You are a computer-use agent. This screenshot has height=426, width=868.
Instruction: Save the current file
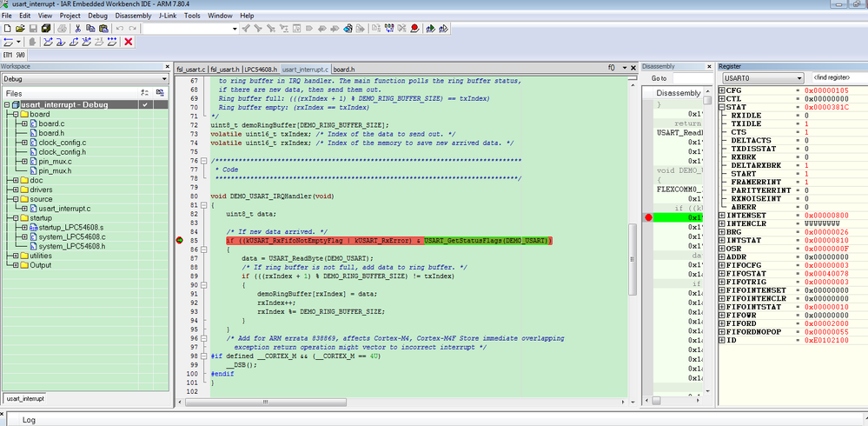(33, 28)
